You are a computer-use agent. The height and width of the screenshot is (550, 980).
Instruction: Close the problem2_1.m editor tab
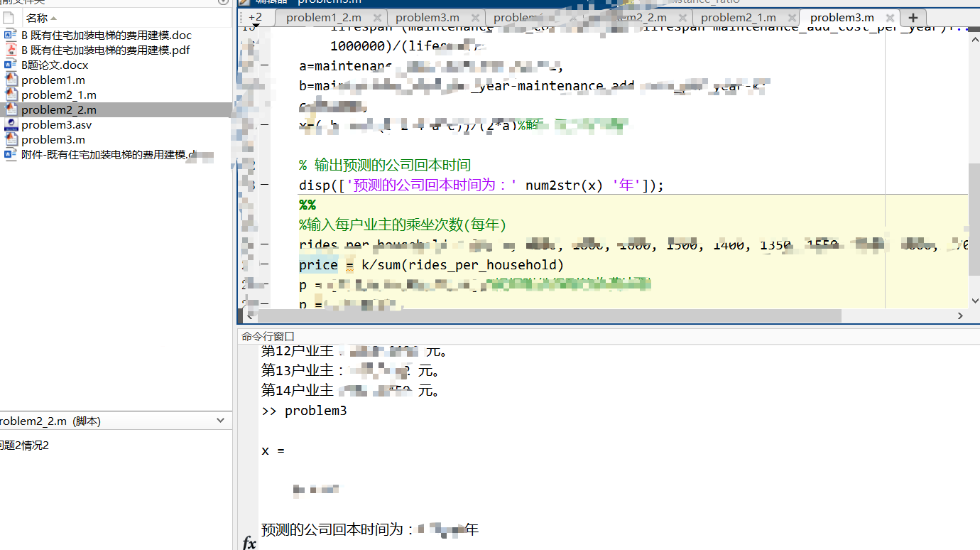[788, 18]
